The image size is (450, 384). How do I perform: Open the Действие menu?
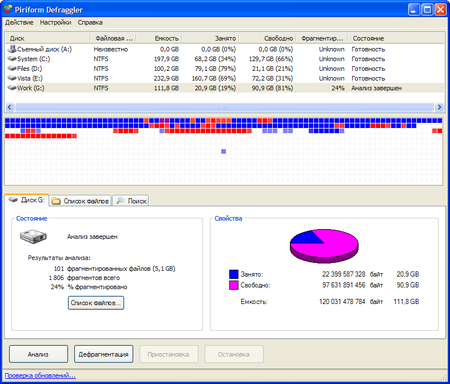pyautogui.click(x=19, y=23)
